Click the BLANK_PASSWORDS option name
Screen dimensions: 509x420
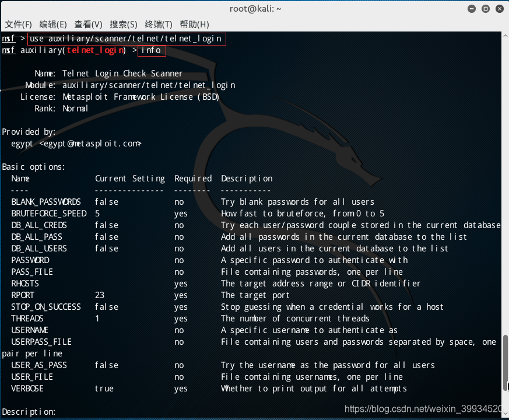click(x=46, y=202)
